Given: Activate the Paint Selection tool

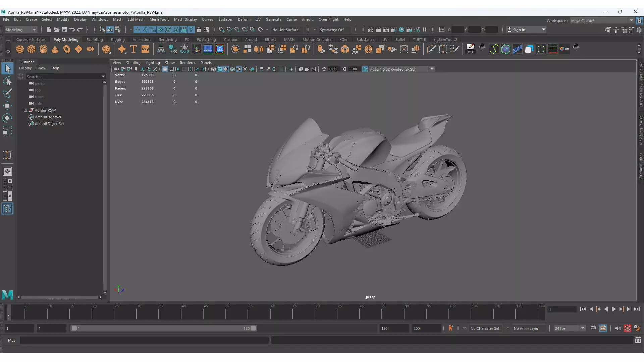Looking at the screenshot, I should tap(7, 93).
